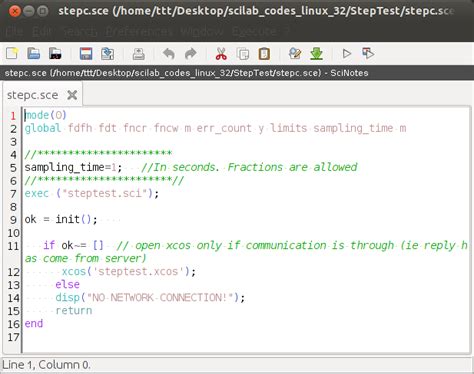Click line number 17 in the gutter
This screenshot has height=374, width=474.
click(x=14, y=337)
